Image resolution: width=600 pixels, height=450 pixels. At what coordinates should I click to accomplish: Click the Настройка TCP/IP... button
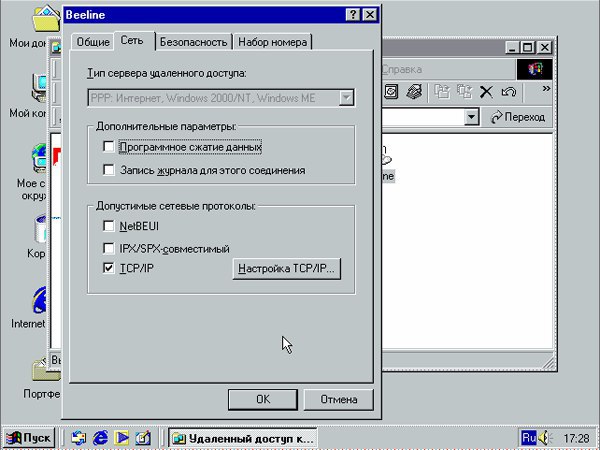(286, 269)
